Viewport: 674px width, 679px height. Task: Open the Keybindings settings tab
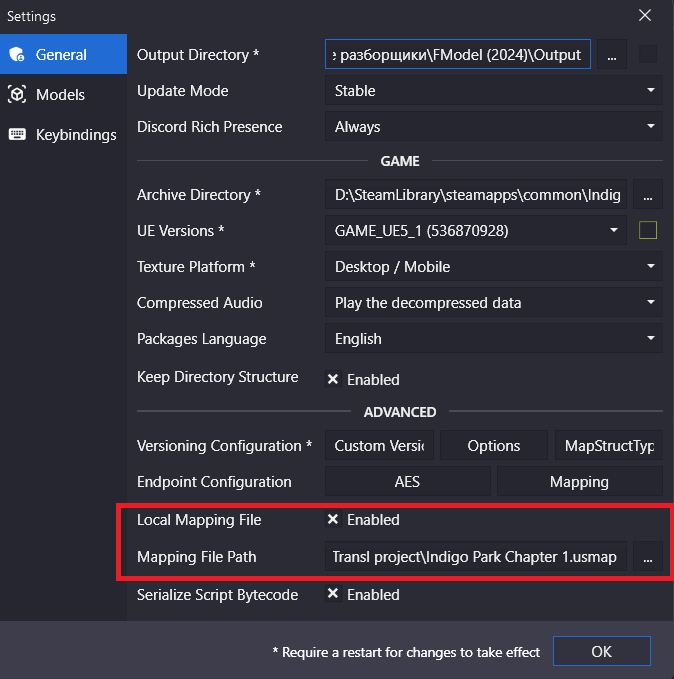click(75, 135)
